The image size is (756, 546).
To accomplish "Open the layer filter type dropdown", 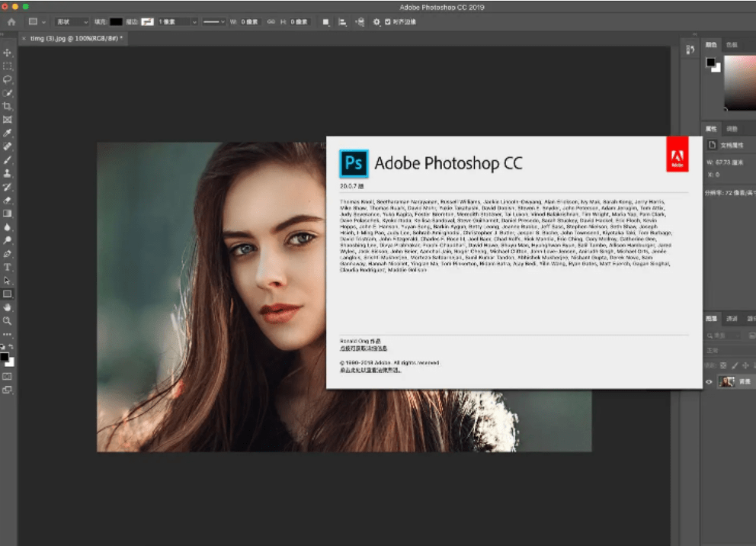I will point(722,336).
